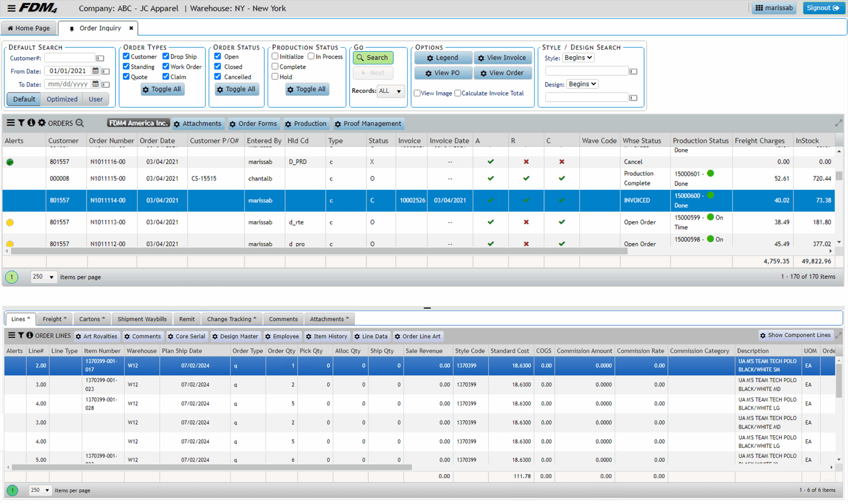The height and width of the screenshot is (504, 848).
Task: Open the Records ALL dropdown
Action: [390, 91]
